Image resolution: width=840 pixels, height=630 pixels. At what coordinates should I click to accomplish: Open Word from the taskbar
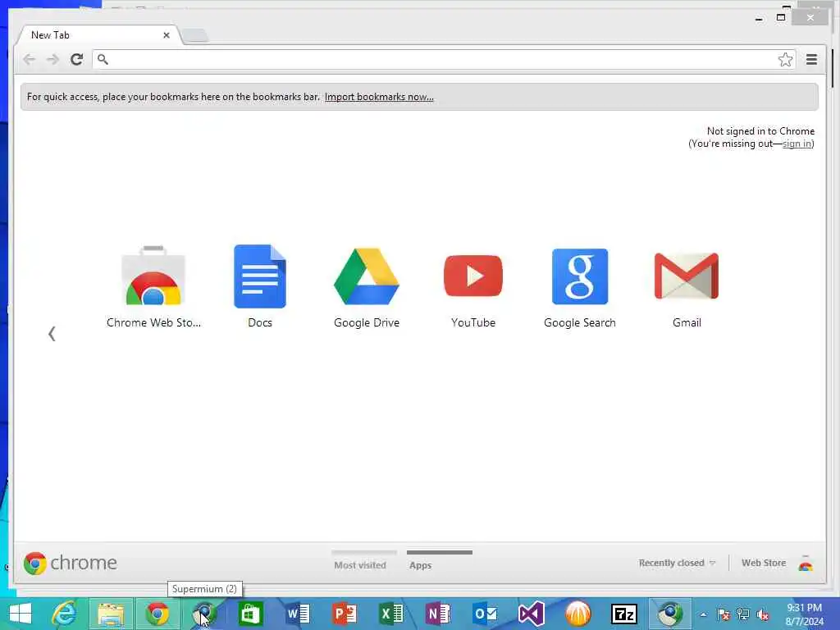[x=298, y=614]
